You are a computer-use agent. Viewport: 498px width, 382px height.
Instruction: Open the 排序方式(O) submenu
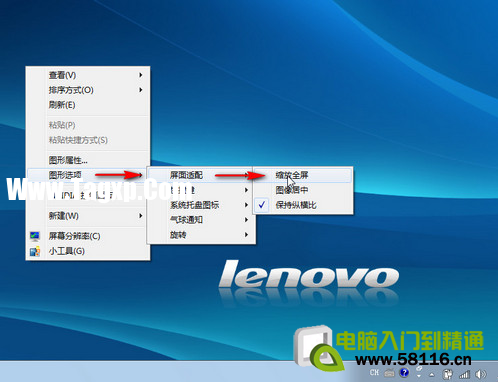88,90
